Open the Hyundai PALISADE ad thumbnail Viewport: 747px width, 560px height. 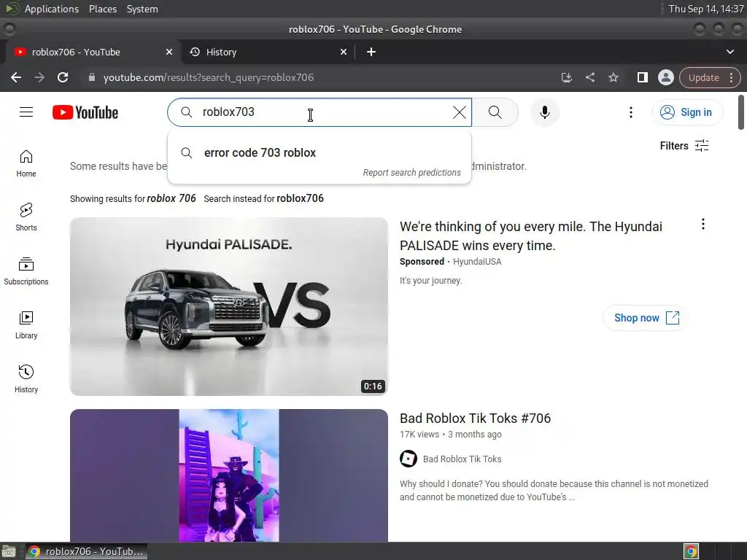point(228,306)
